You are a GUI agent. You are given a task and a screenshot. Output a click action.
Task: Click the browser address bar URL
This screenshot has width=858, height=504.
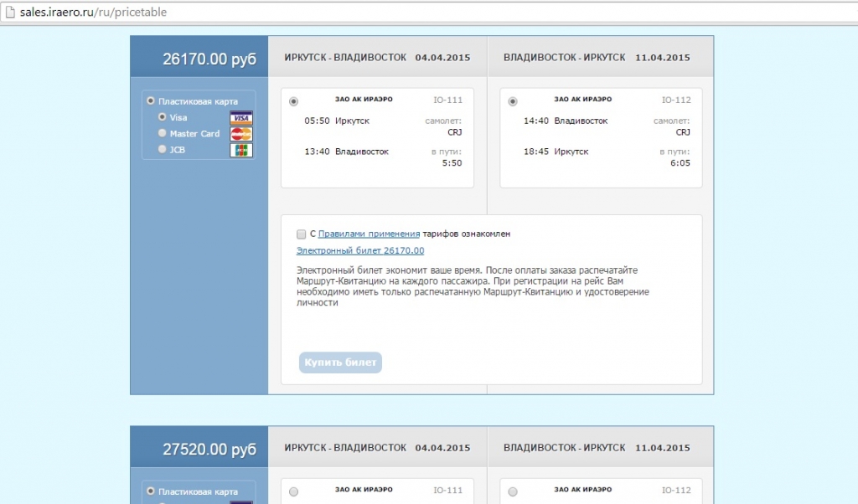(93, 12)
